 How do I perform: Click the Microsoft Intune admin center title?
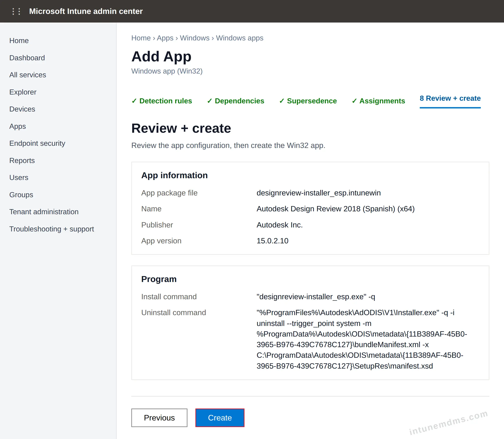(x=86, y=11)
